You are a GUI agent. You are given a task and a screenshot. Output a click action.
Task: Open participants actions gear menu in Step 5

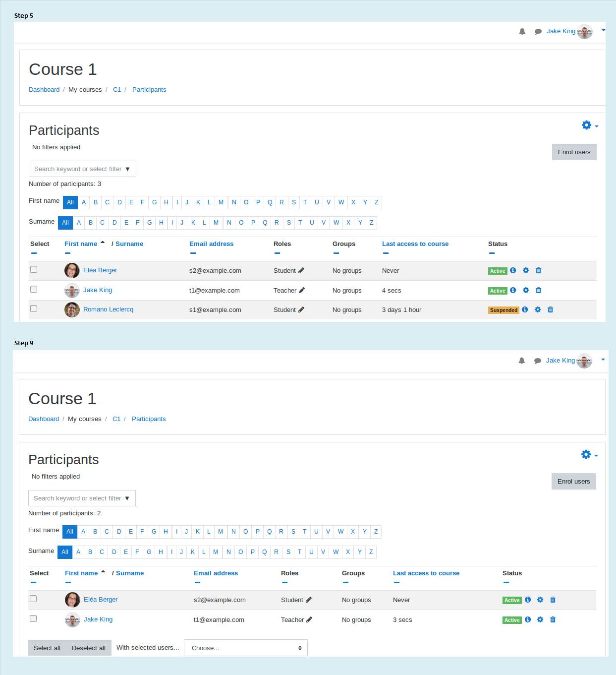pyautogui.click(x=590, y=125)
